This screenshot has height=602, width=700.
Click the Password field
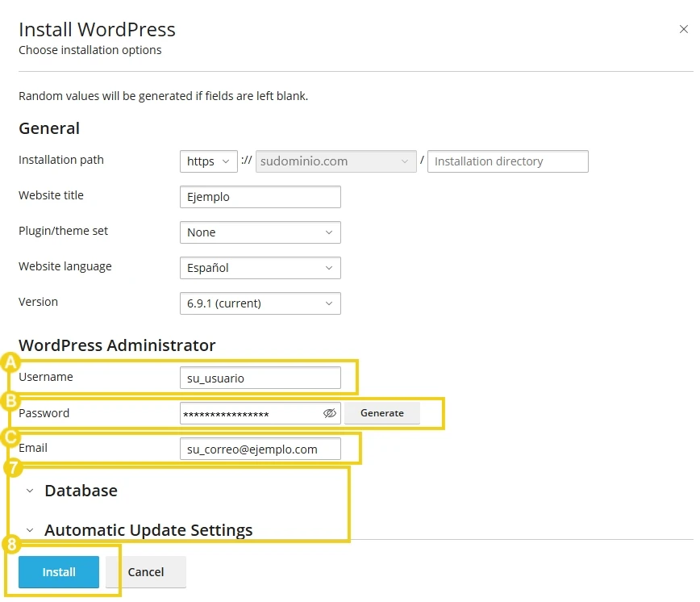[250, 413]
